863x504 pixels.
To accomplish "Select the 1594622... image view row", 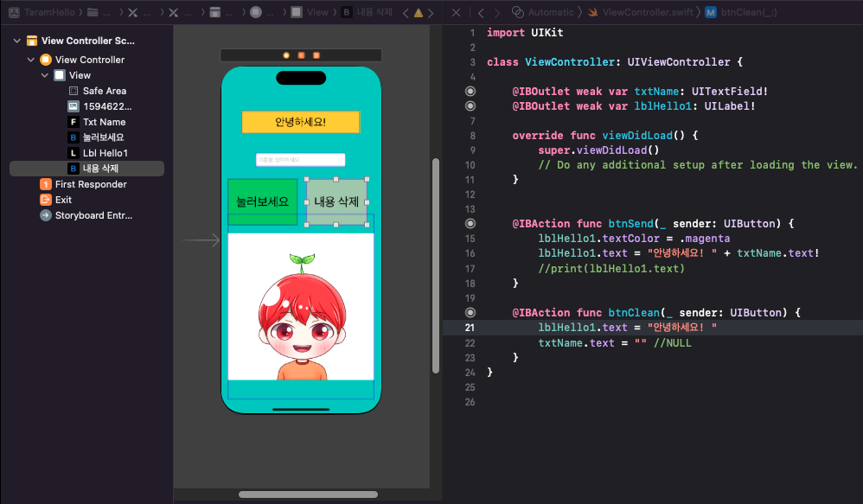I will [x=87, y=106].
